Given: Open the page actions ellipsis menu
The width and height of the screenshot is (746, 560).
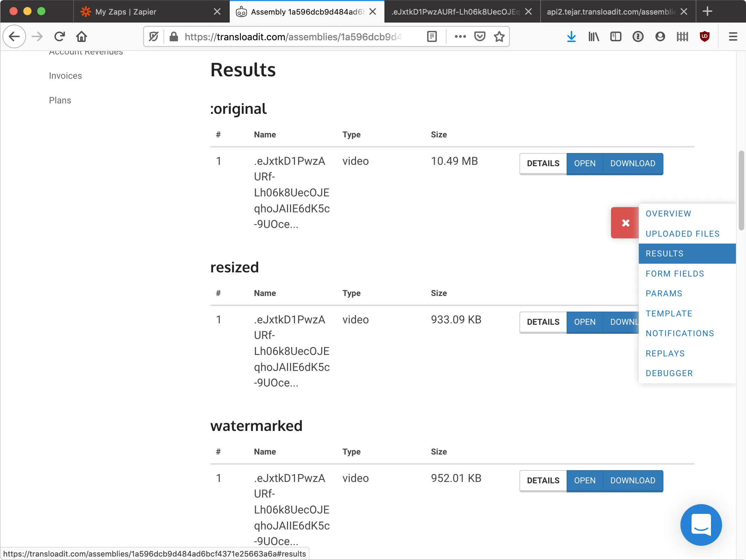Looking at the screenshot, I should (460, 36).
